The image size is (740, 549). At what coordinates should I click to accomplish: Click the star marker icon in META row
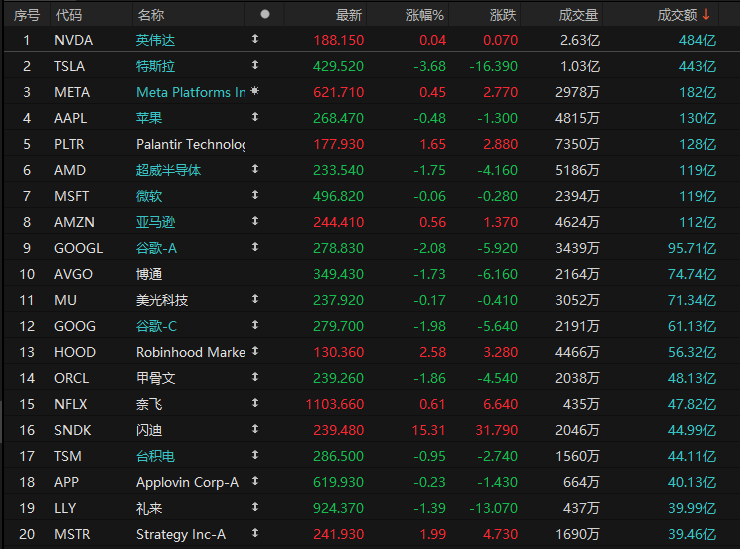255,91
